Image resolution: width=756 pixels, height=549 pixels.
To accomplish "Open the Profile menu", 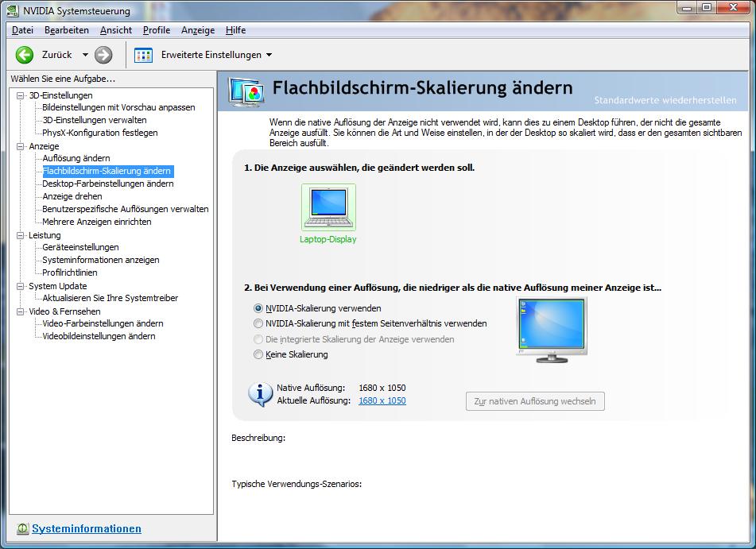I will pyautogui.click(x=157, y=30).
